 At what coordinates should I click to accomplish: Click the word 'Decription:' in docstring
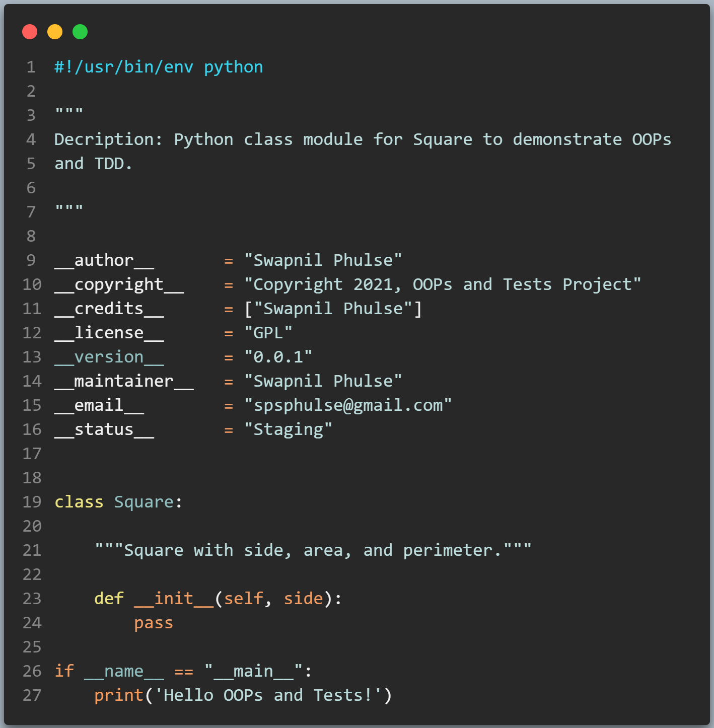109,139
